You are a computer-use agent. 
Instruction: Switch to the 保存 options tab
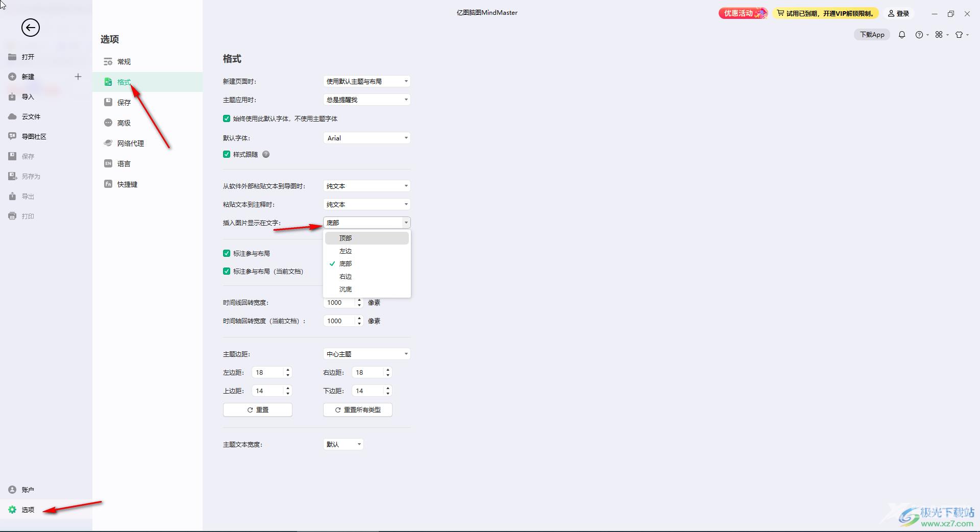tap(148, 102)
